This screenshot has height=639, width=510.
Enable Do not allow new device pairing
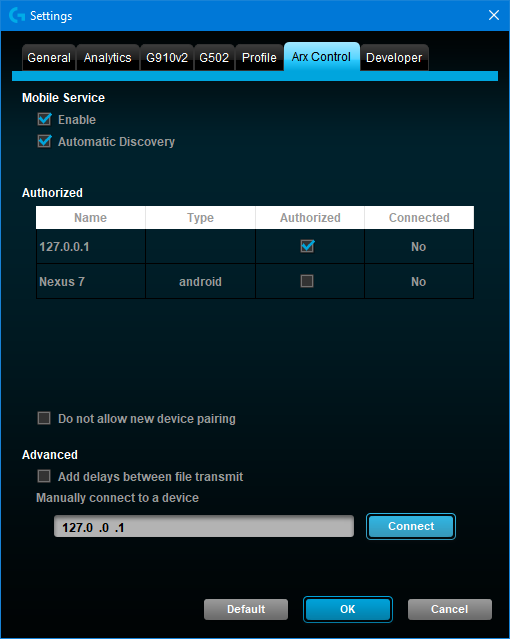point(44,418)
